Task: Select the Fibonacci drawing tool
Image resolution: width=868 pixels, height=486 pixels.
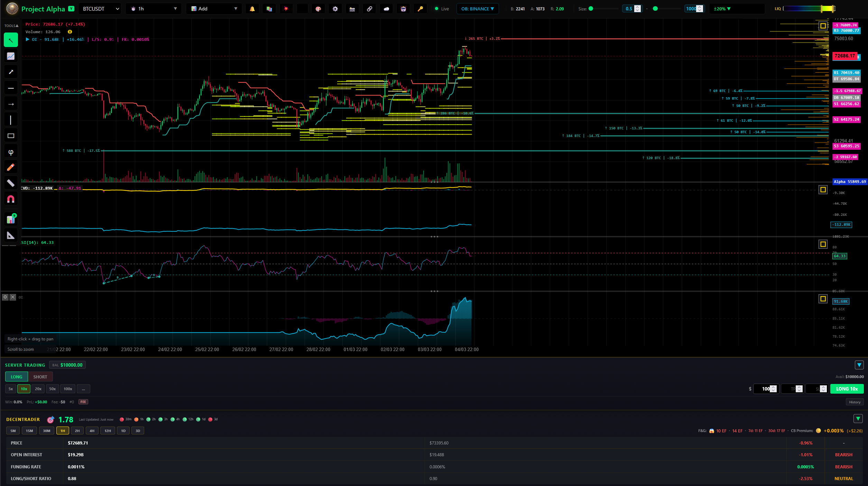Action: pyautogui.click(x=11, y=151)
